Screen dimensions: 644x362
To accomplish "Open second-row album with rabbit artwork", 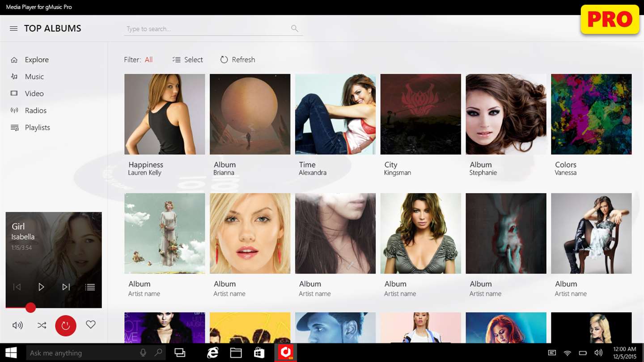I will (x=506, y=233).
